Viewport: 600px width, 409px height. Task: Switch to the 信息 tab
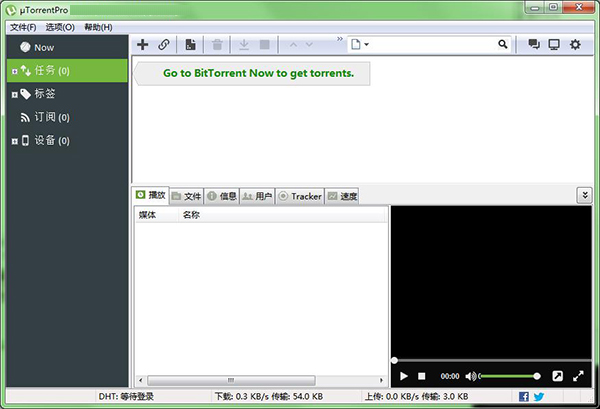point(222,196)
